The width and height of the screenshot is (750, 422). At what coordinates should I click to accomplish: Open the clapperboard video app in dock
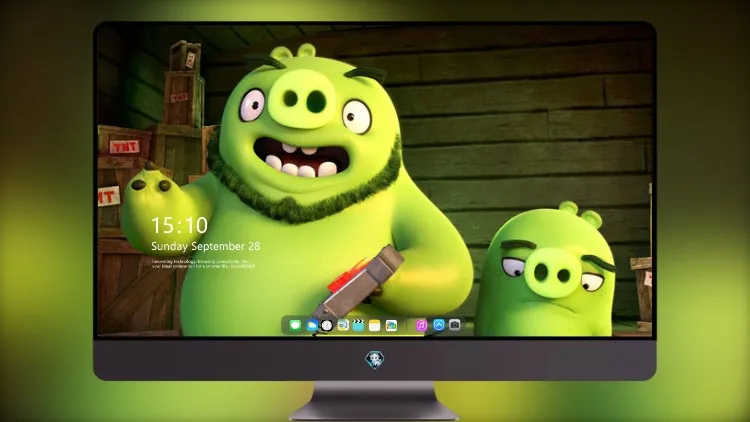[358, 325]
